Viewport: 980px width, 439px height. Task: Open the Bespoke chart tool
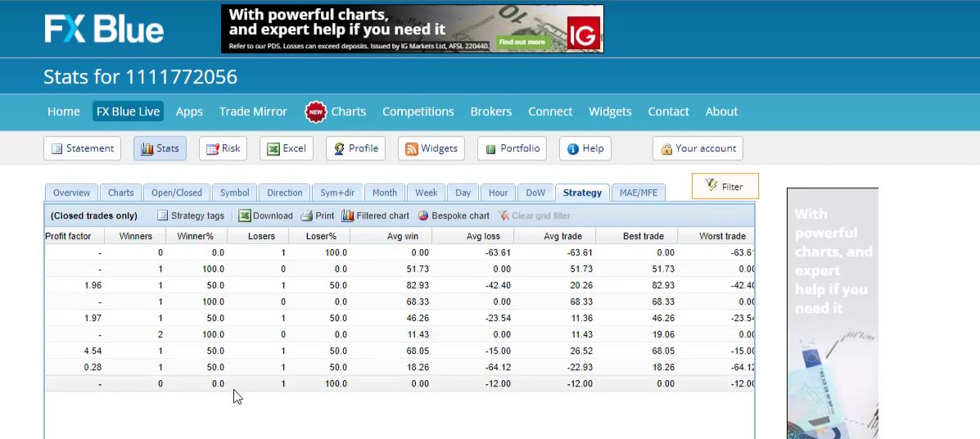pyautogui.click(x=454, y=215)
